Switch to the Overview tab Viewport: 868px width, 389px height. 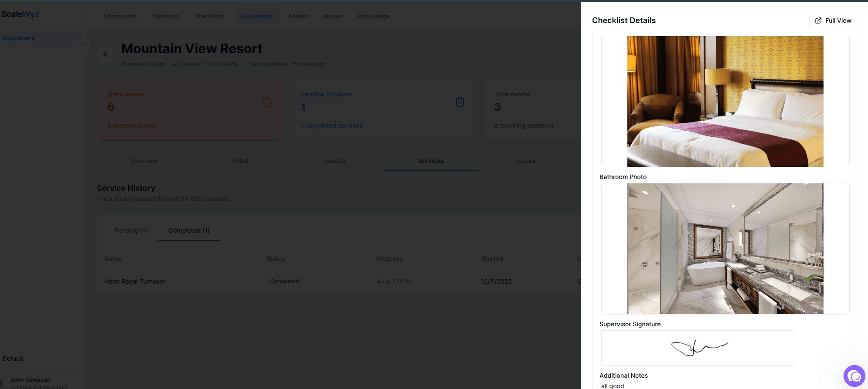[144, 161]
